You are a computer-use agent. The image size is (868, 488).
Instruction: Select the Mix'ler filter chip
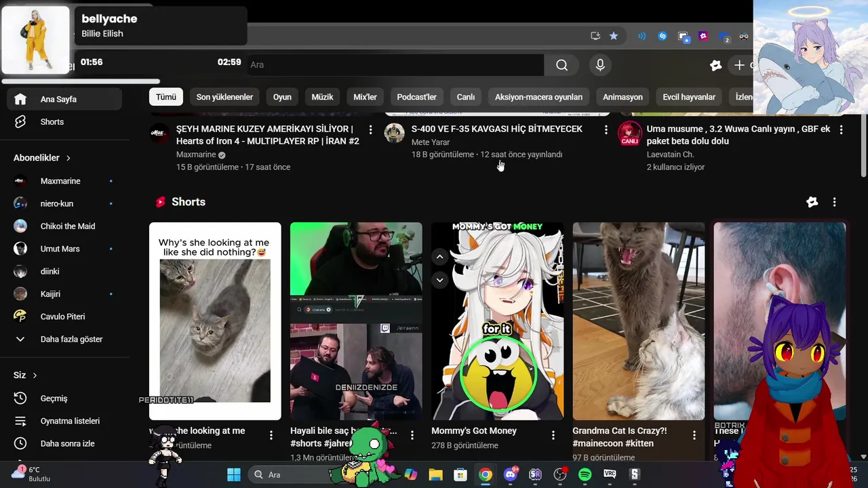[365, 97]
